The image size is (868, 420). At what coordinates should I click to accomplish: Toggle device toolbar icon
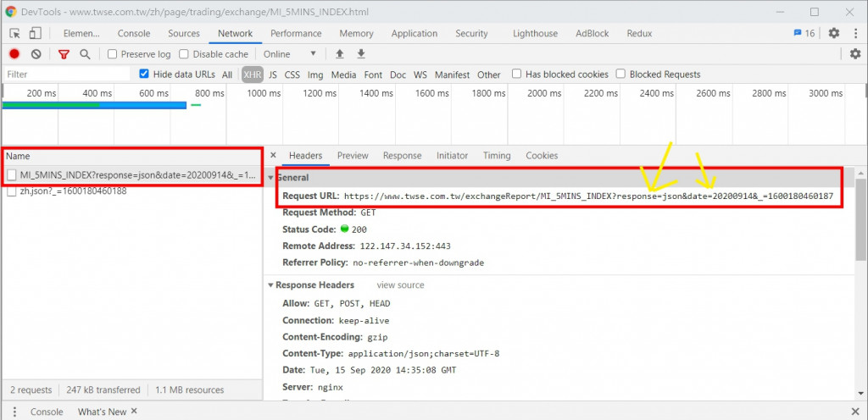35,33
